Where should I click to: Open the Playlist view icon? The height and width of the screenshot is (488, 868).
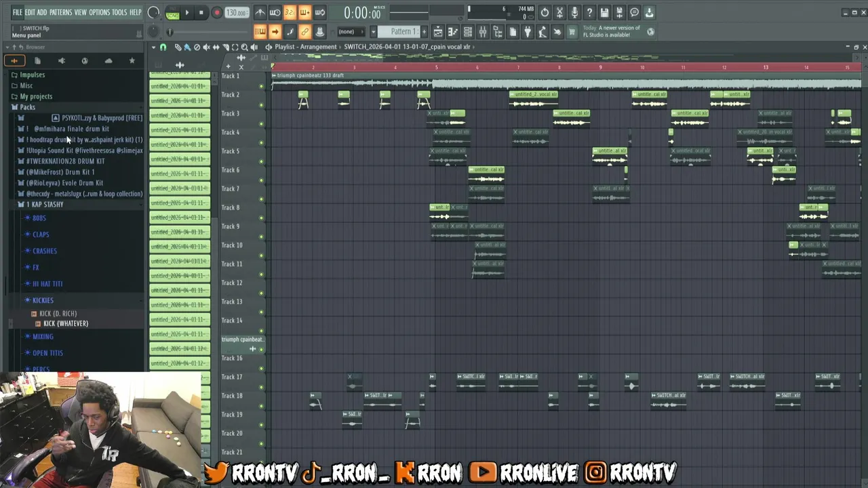click(438, 32)
